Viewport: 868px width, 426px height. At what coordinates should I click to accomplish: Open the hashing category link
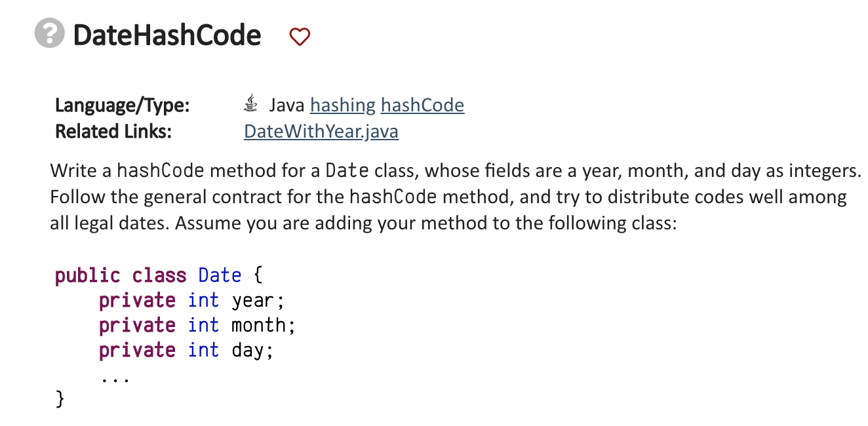coord(344,105)
